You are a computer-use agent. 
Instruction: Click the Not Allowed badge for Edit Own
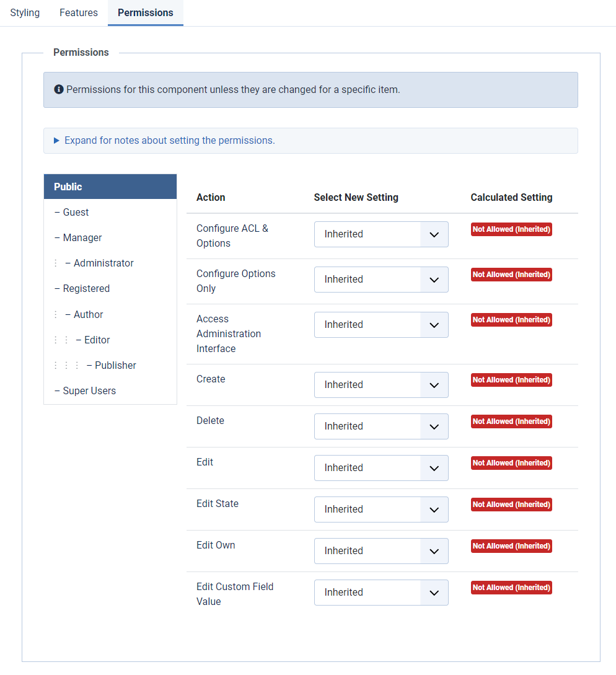pos(511,546)
